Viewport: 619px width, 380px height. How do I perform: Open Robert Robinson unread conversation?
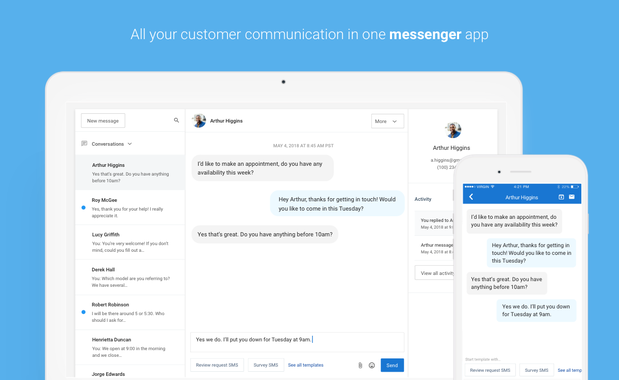(x=130, y=312)
